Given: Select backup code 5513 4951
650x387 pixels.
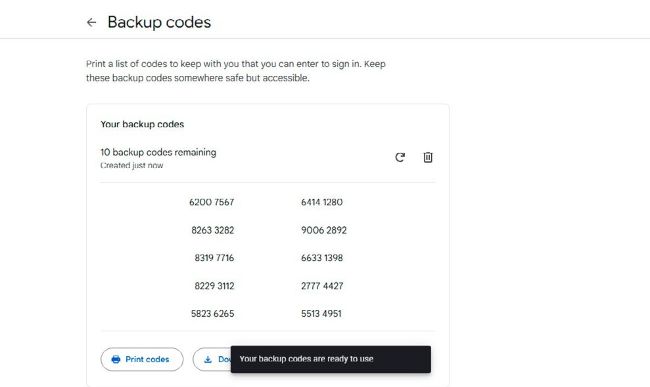Looking at the screenshot, I should 321,314.
